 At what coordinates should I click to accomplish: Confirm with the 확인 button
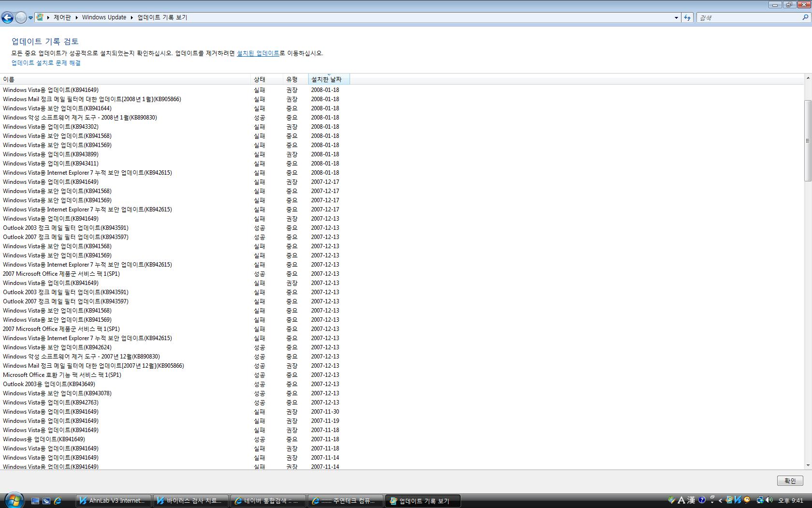pos(790,481)
